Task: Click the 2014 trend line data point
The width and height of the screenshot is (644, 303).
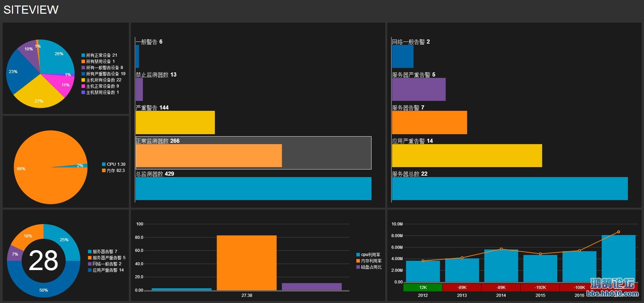Action: 501,249
